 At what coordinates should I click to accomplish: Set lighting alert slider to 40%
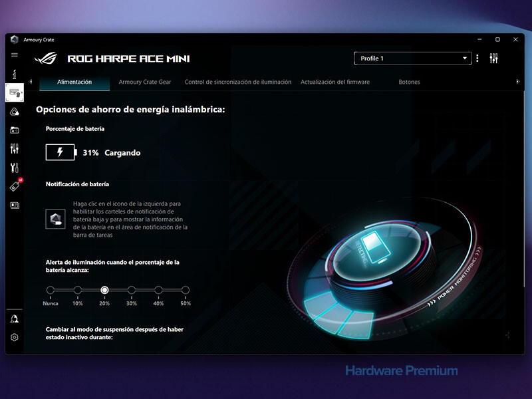(158, 290)
